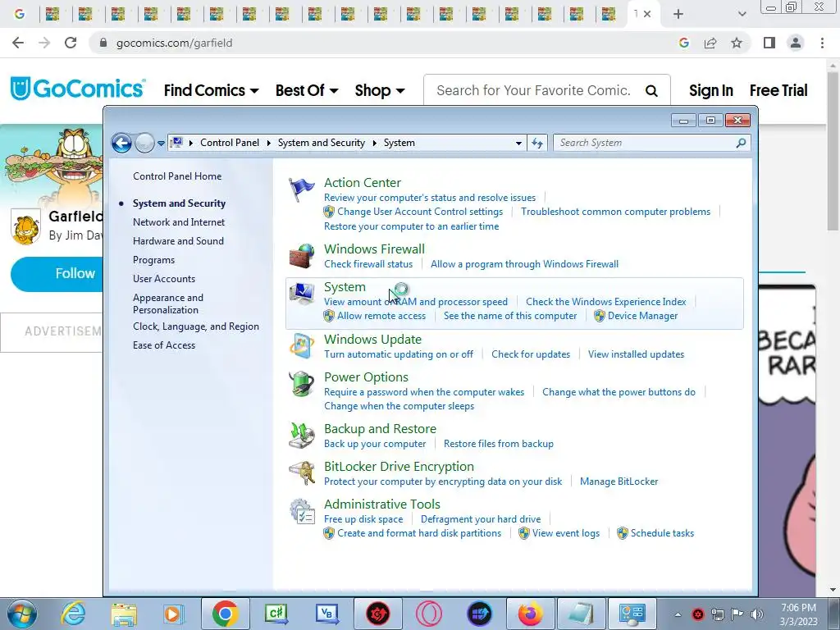
Task: Go back using Control Panel back arrow
Action: (121, 143)
